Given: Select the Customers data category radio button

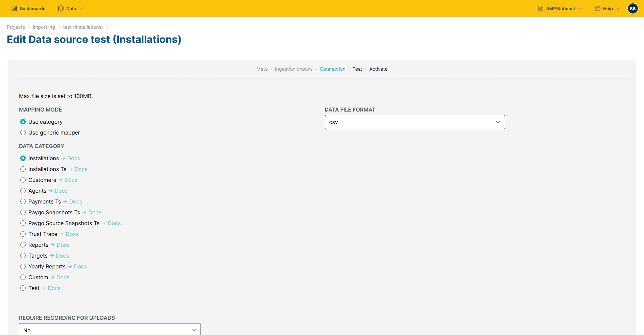Looking at the screenshot, I should (23, 180).
